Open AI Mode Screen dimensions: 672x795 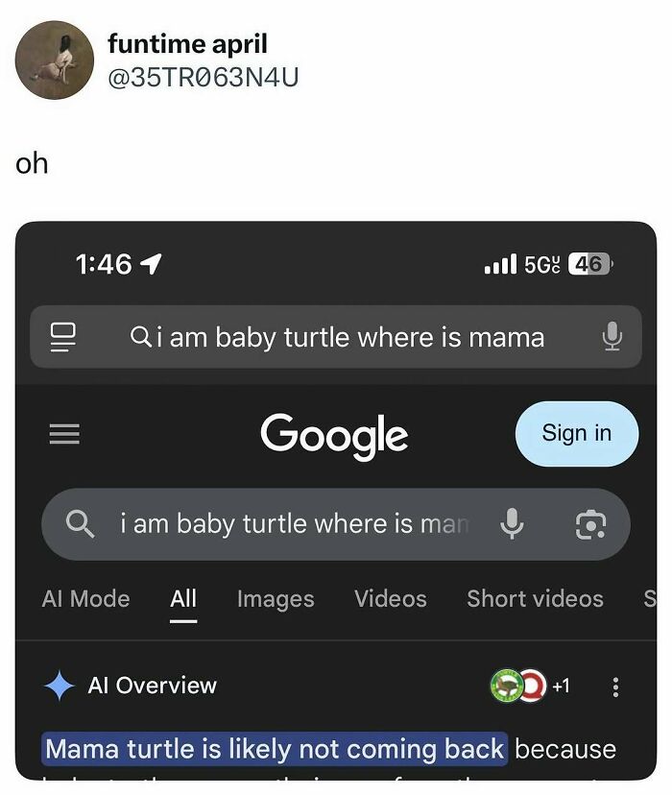85,598
